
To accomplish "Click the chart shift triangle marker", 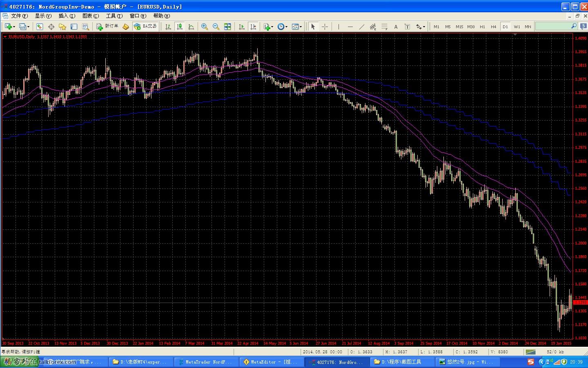I will click(x=515, y=35).
